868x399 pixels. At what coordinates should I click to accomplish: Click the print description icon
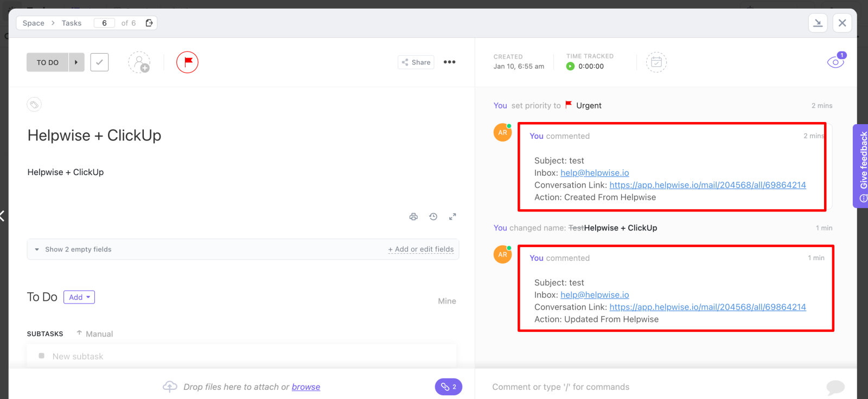pyautogui.click(x=413, y=217)
